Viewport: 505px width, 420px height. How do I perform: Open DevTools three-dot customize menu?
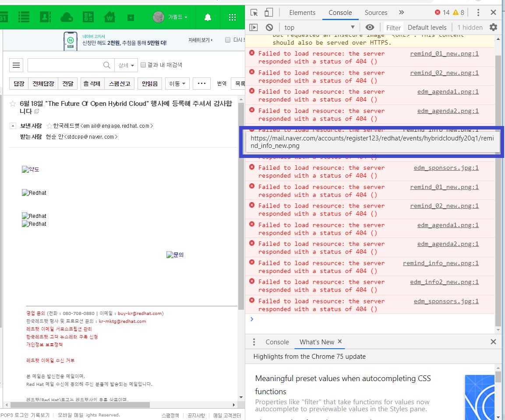point(478,13)
